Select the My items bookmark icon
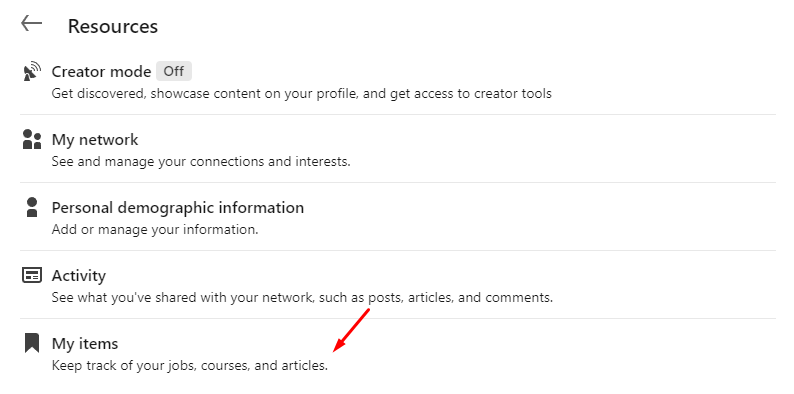794x394 pixels. 32,343
